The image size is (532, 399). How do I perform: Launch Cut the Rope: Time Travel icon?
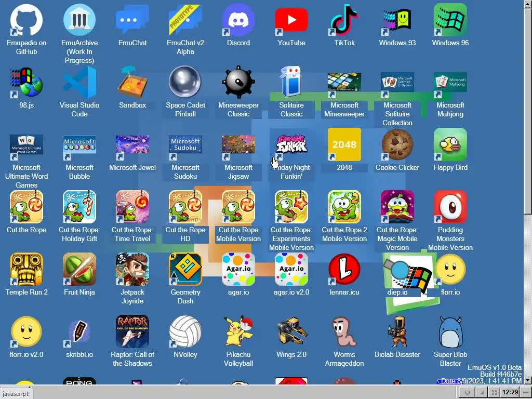[132, 207]
